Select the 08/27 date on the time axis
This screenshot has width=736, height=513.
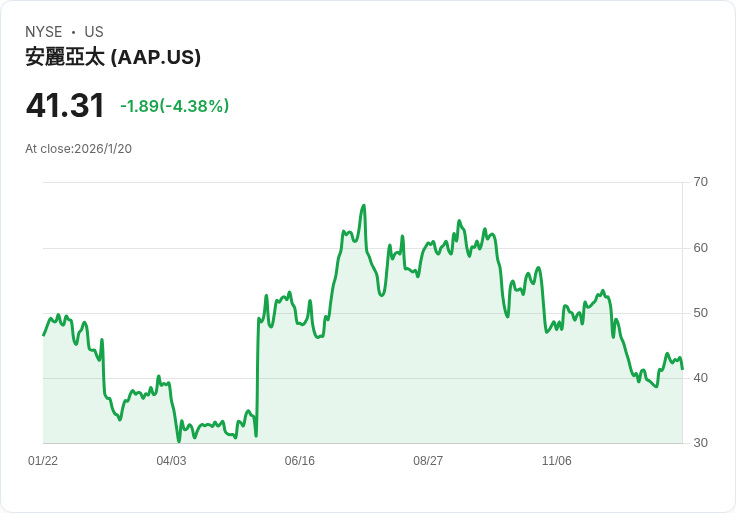click(428, 461)
